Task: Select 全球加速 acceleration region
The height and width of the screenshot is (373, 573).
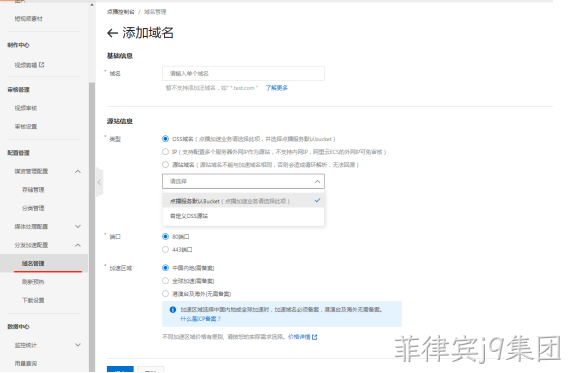Action: coord(165,281)
